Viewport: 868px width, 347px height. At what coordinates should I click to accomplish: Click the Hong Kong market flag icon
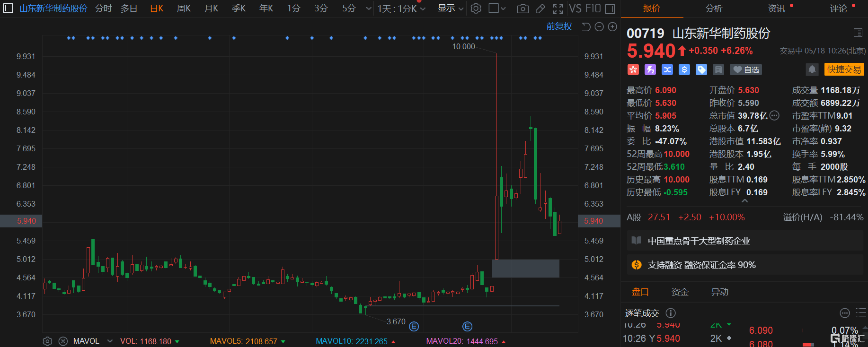633,70
